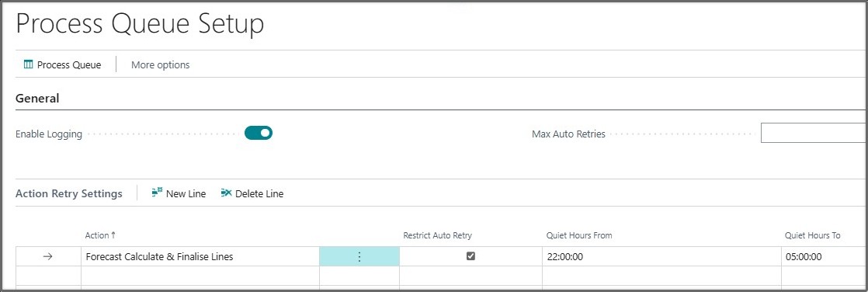Click the Quiet Hours To column header
The height and width of the screenshot is (292, 868).
[x=813, y=235]
